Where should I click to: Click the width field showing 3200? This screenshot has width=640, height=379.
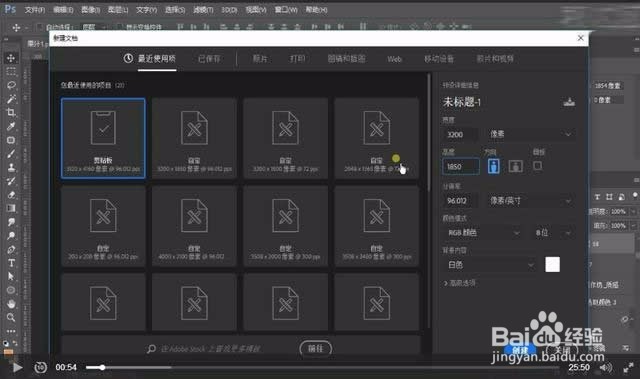(x=460, y=134)
